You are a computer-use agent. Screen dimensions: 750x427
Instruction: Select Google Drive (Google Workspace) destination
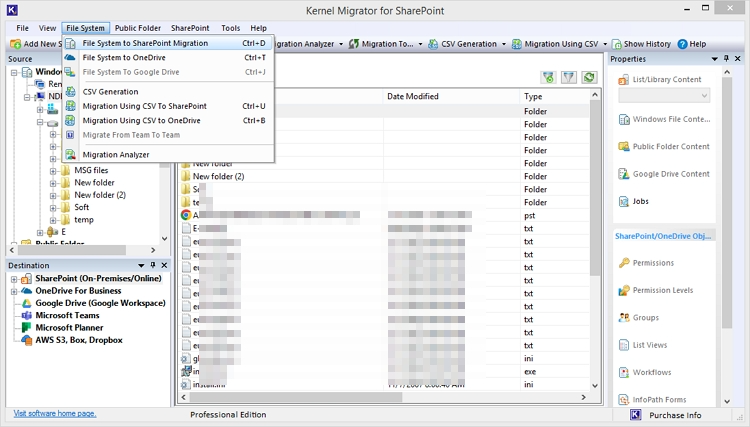100,303
